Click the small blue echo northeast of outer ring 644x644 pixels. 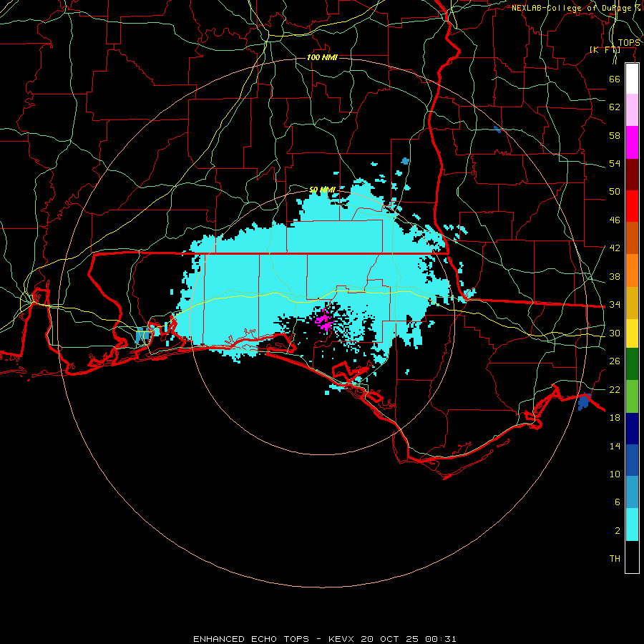pyautogui.click(x=497, y=130)
